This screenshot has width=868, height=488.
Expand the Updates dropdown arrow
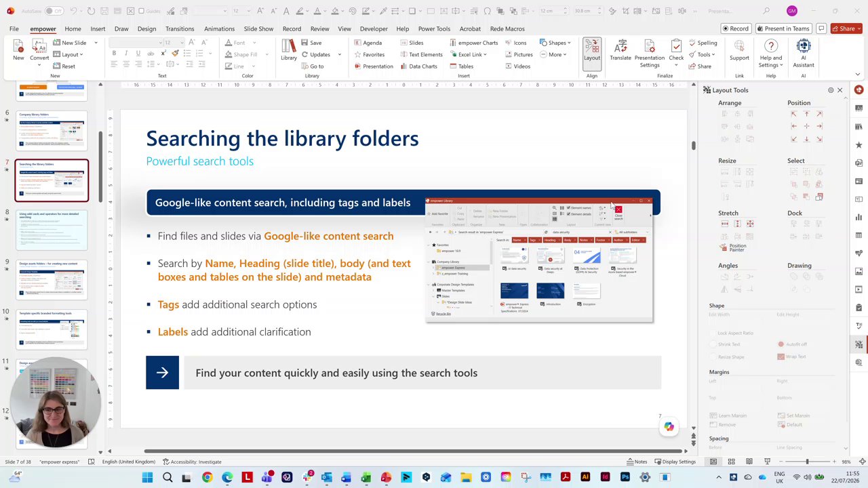click(339, 54)
